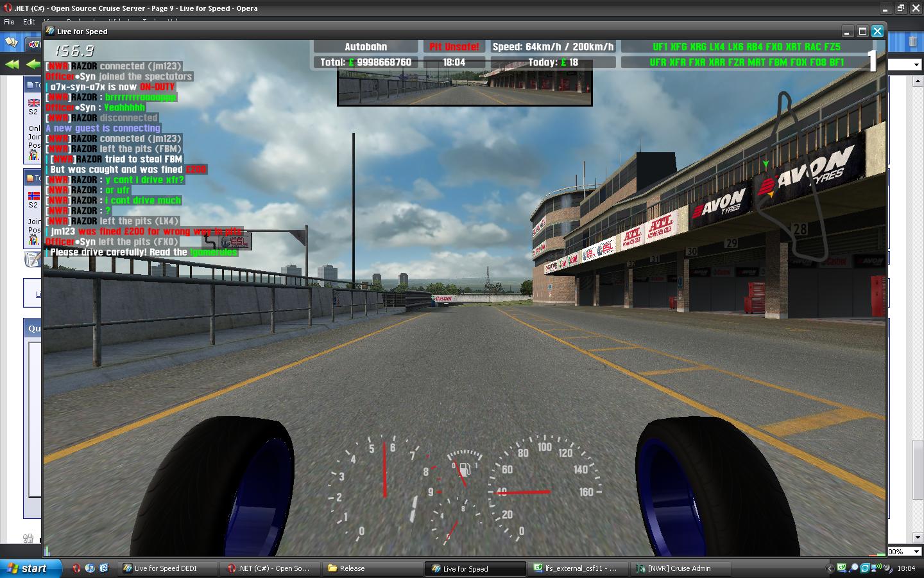924x578 pixels.
Task: Click the Opera logo in the title bar
Action: [8, 8]
